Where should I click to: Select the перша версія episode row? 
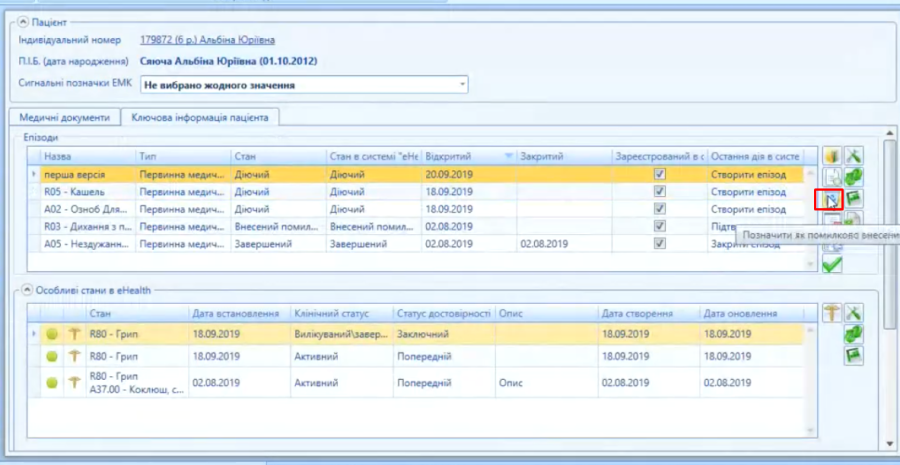point(415,174)
